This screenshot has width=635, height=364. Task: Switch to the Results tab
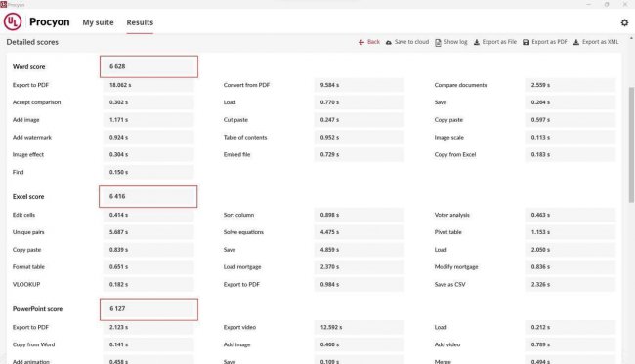[x=140, y=22]
